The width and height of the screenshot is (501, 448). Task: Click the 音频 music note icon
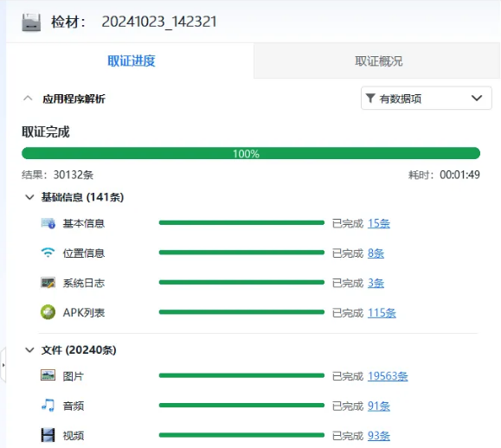coord(48,406)
